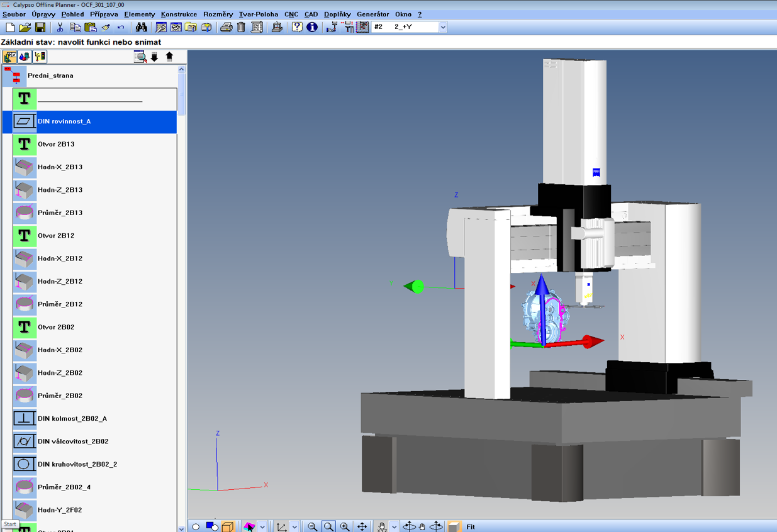Expand the arrow beside the CAD selection icon
The image size is (777, 532).
(262, 526)
